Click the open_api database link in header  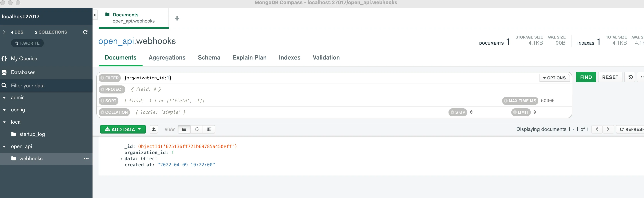(x=116, y=41)
